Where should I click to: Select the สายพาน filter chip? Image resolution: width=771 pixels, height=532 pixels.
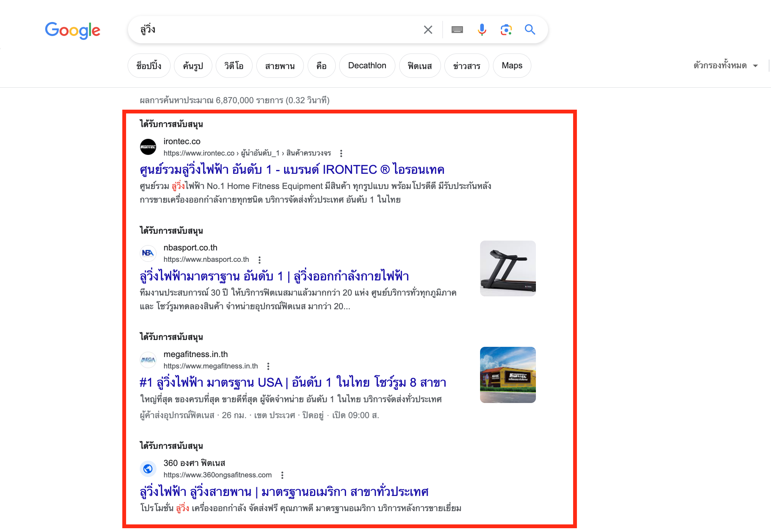[x=280, y=66]
